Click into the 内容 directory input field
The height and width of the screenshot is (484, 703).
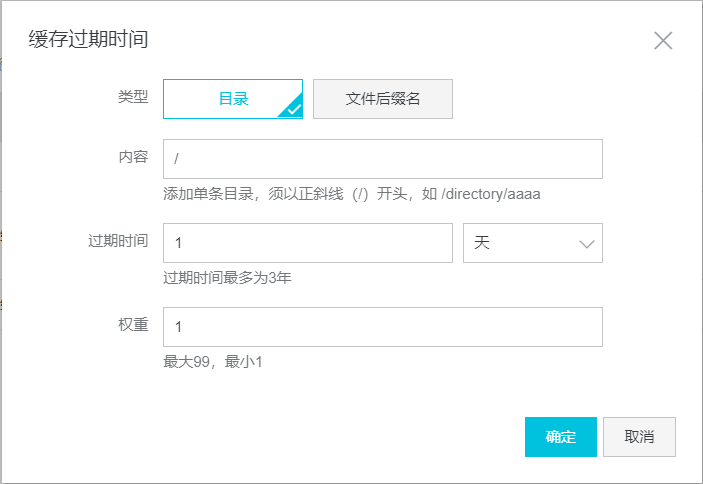click(382, 159)
